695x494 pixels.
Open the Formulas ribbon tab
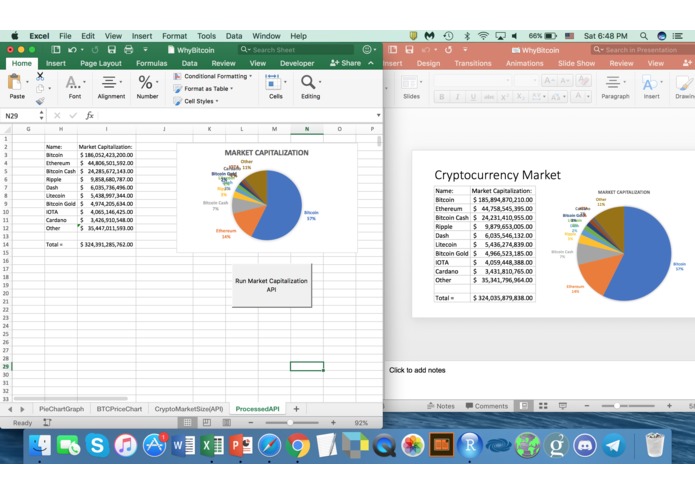pyautogui.click(x=152, y=63)
